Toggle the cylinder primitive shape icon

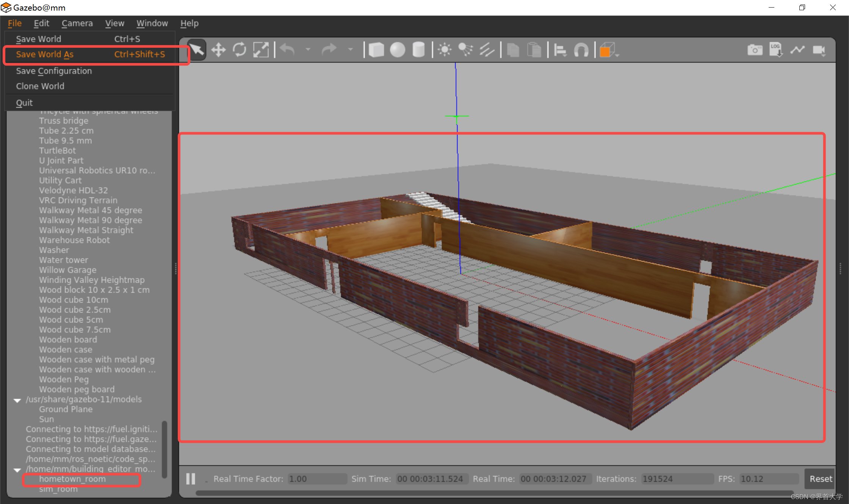pyautogui.click(x=418, y=50)
